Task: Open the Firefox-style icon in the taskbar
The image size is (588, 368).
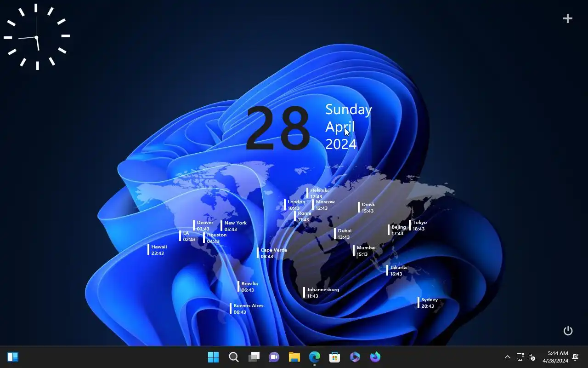Action: point(375,357)
